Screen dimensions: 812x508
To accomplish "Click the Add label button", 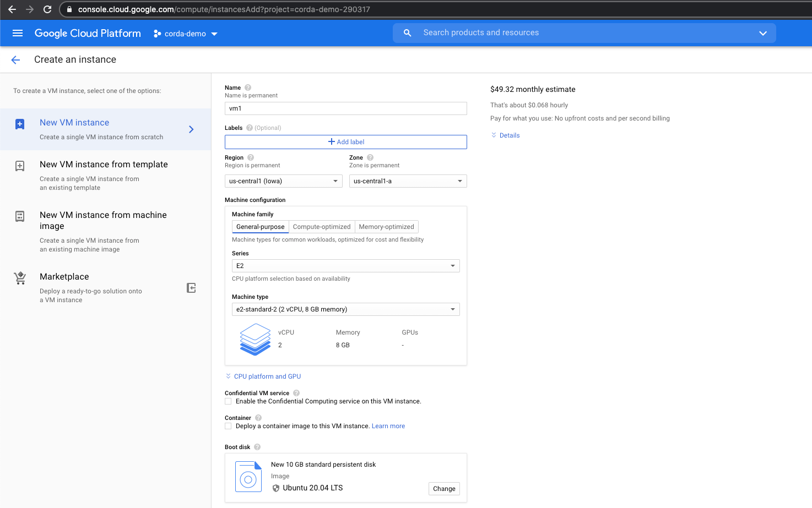I will click(346, 142).
